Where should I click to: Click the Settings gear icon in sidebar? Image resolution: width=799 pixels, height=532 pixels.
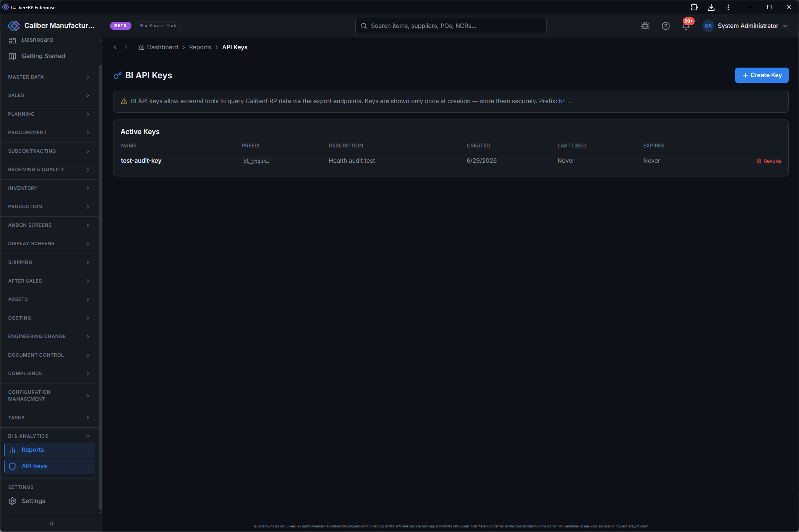[x=12, y=501]
